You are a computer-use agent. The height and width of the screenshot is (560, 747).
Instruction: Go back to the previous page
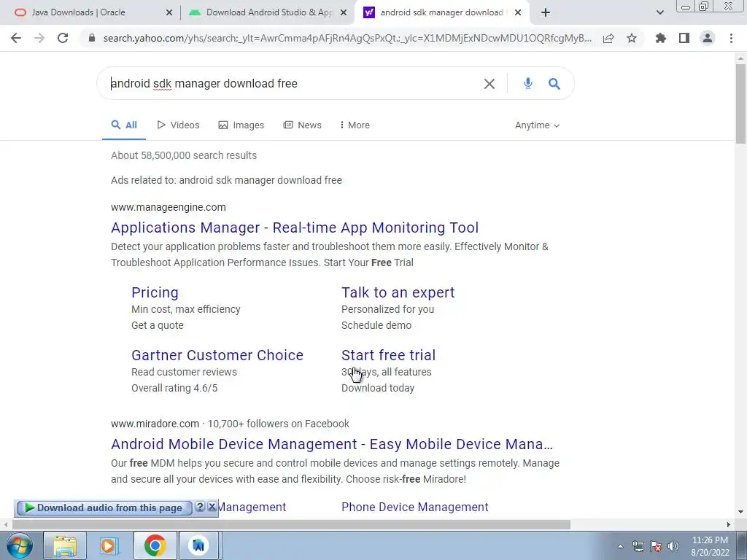click(16, 38)
